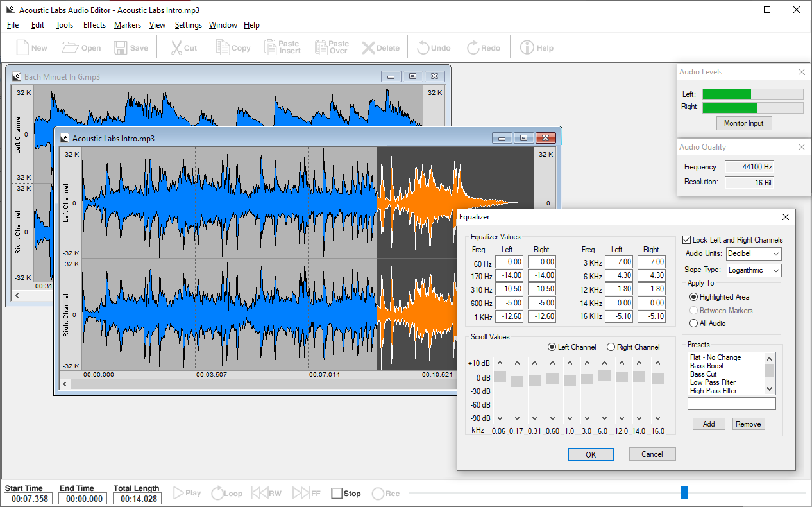Screen dimensions: 812x507
Task: Open the Audio Units dropdown
Action: tap(753, 253)
